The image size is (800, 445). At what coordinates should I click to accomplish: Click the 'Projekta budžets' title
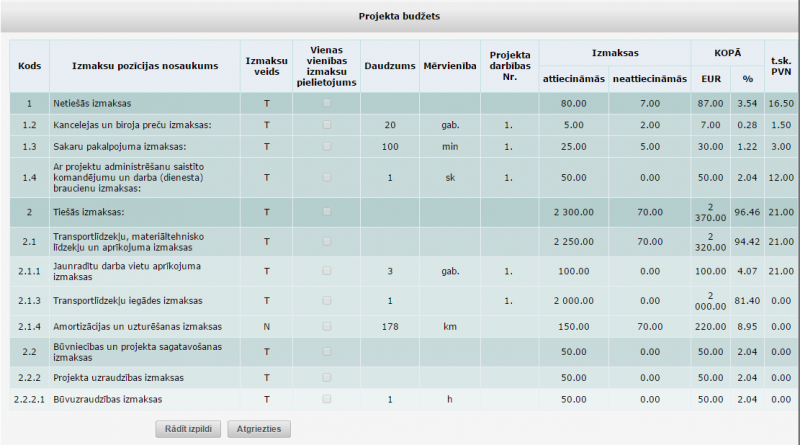[x=399, y=17]
